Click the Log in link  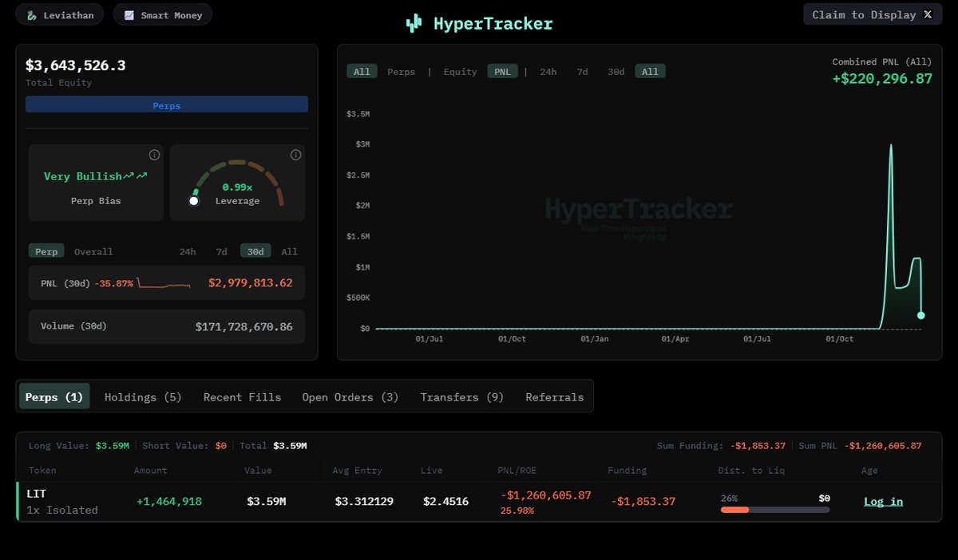pos(883,502)
